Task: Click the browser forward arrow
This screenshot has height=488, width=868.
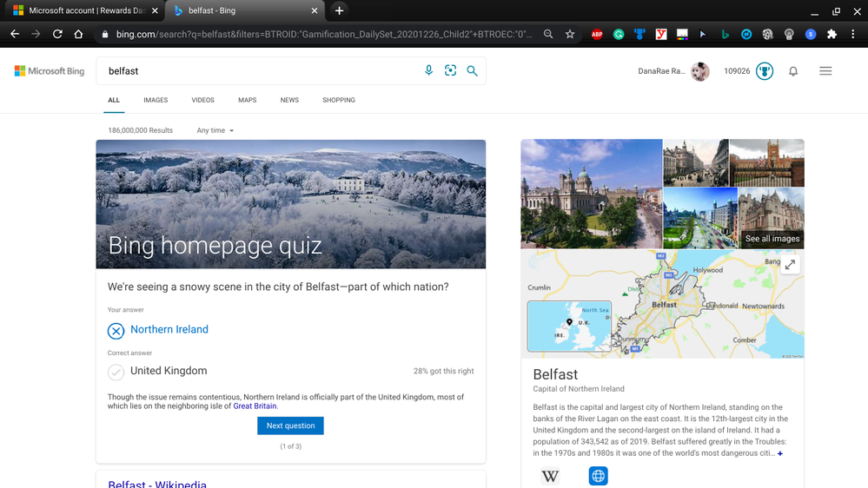Action: click(36, 35)
